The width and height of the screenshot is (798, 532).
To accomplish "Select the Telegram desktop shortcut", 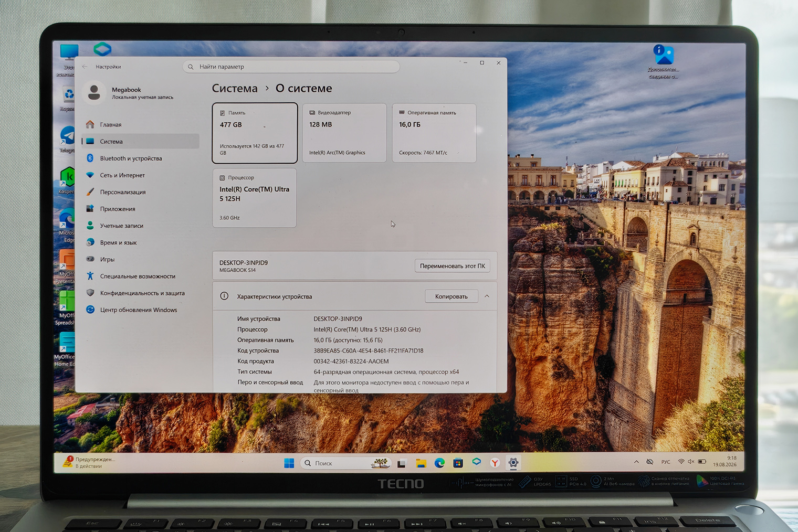I will coord(67,139).
